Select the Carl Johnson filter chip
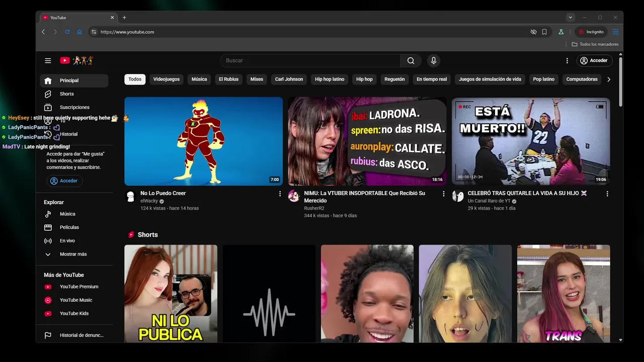Image resolution: width=644 pixels, height=362 pixels. point(289,79)
